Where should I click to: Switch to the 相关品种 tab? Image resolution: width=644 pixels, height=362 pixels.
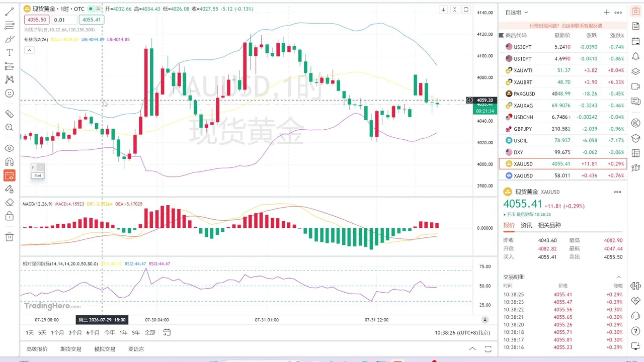(x=549, y=225)
